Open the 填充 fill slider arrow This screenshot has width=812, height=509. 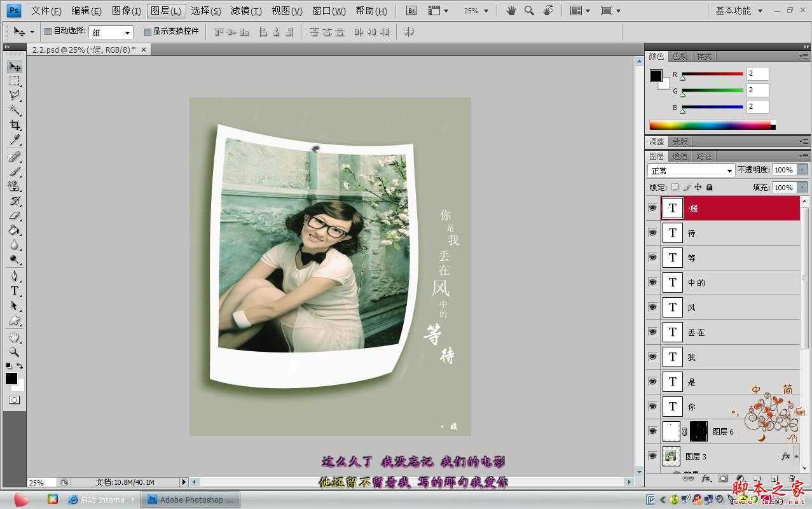pos(801,188)
